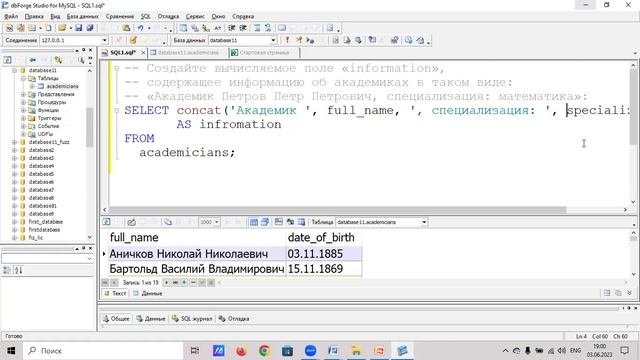This screenshot has width=640, height=360.
Task: Open the Вид menu
Action: (x=55, y=16)
